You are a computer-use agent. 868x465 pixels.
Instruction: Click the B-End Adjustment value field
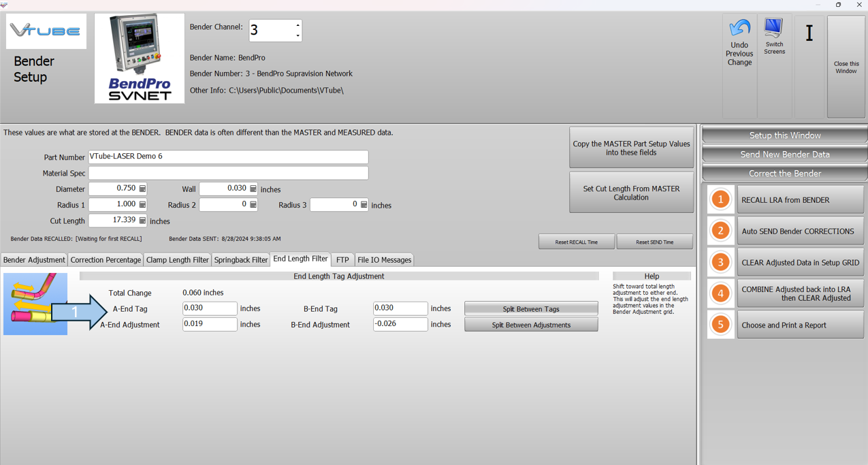[400, 325]
